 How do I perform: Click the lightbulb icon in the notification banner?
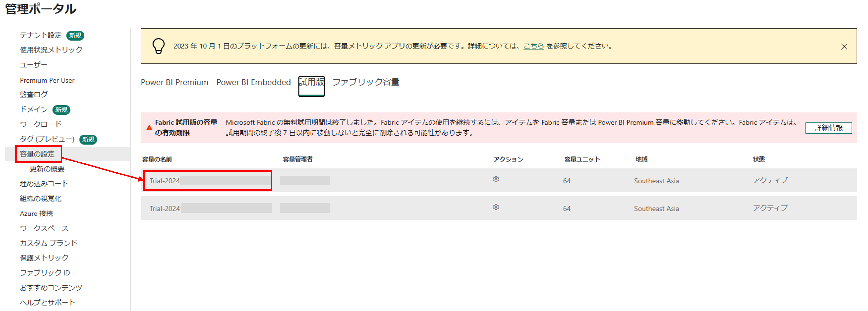158,46
